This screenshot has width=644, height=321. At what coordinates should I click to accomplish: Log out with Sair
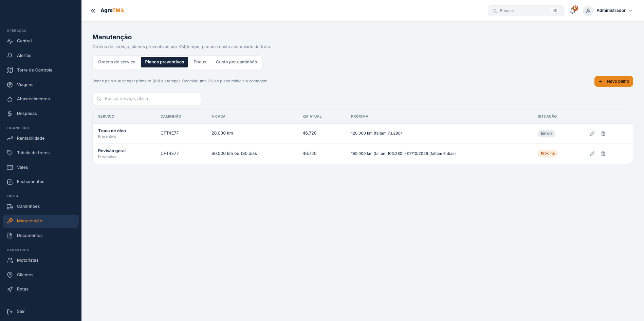[41, 312]
